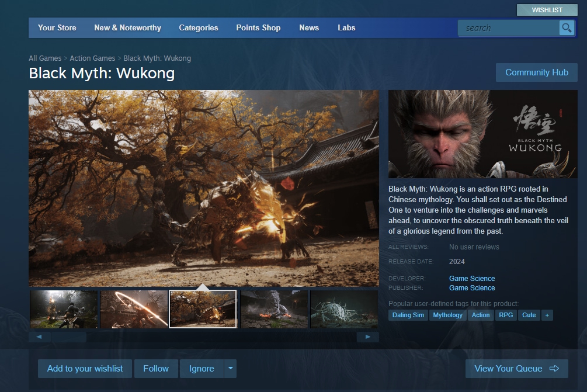Open the Game Science developer link
The image size is (587, 392).
pos(472,279)
